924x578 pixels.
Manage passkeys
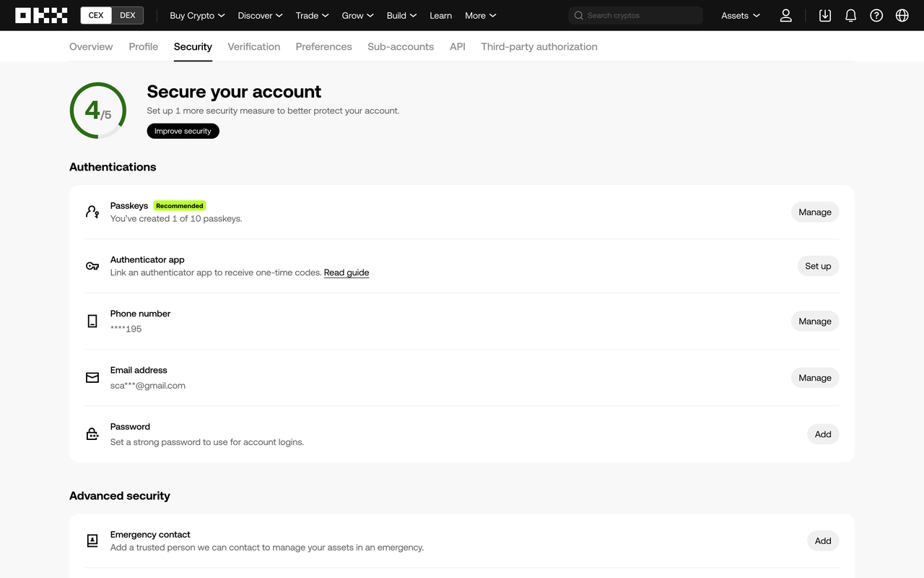pos(815,212)
